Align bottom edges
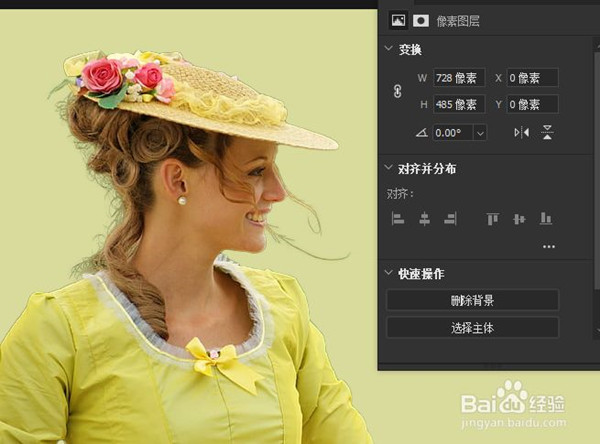Screen dimensions: 600x444 pyautogui.click(x=546, y=218)
